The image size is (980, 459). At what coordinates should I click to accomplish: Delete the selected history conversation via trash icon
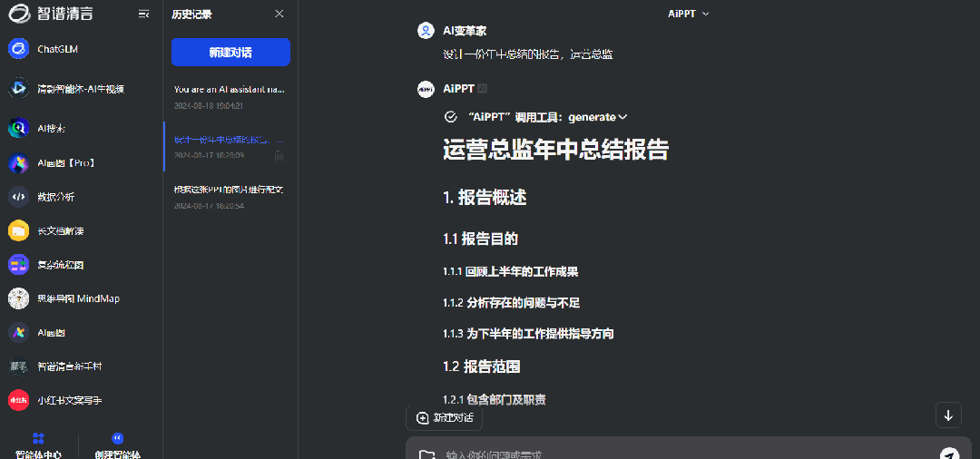pyautogui.click(x=279, y=155)
